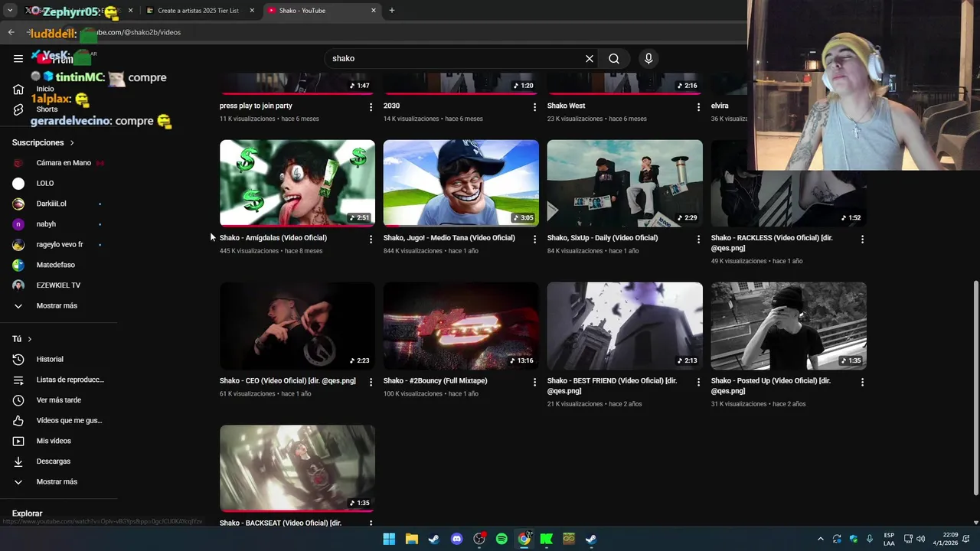Show hidden system tray icons
Image resolution: width=980 pixels, height=551 pixels.
[x=820, y=539]
